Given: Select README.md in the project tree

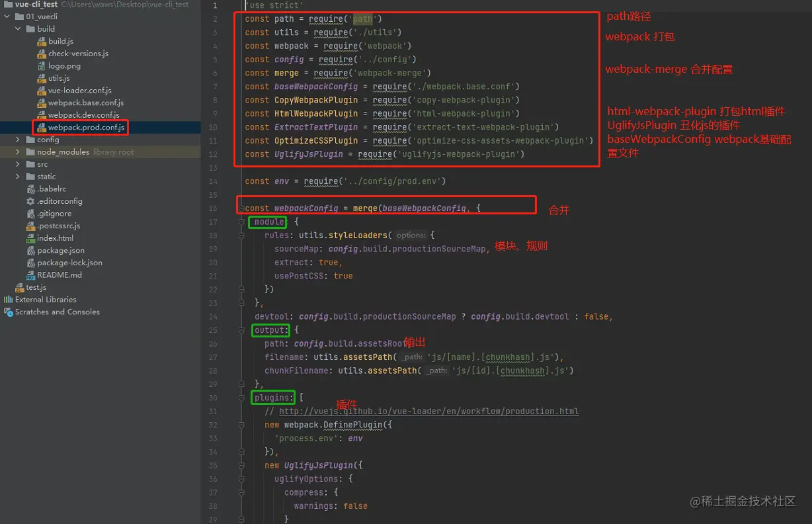Looking at the screenshot, I should click(x=60, y=275).
